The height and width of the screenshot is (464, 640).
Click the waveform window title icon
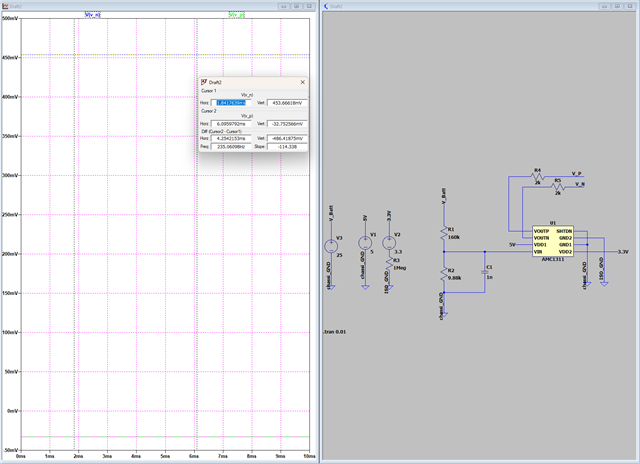click(x=5, y=6)
